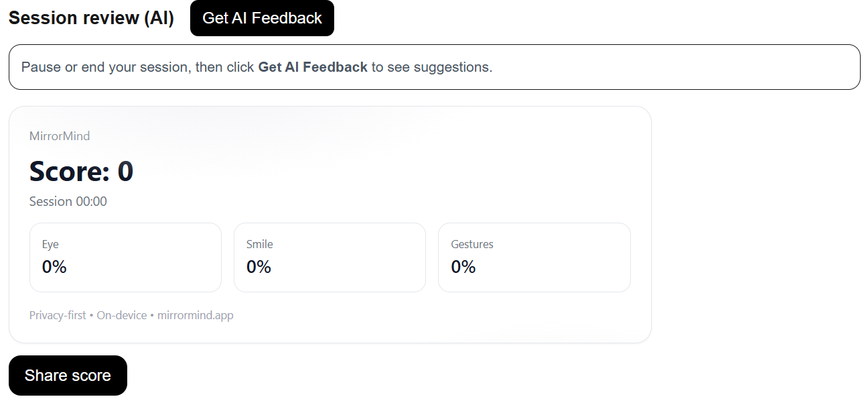Select the Smile percentage card
Screen dimensions: 868x403
(x=330, y=257)
